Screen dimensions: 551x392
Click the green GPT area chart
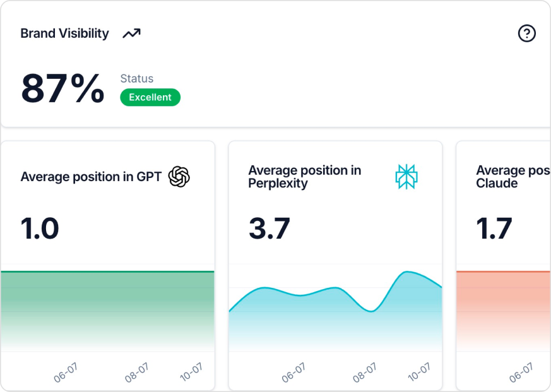[107, 309]
